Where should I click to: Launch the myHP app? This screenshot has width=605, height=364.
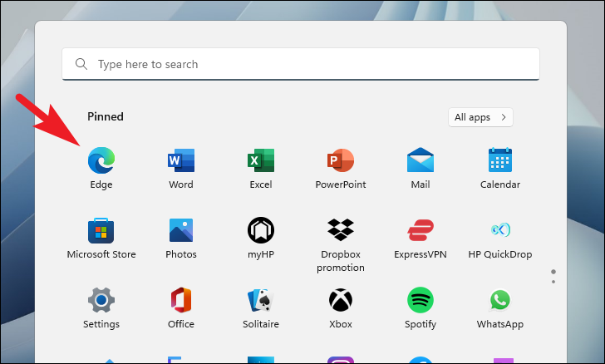[261, 230]
